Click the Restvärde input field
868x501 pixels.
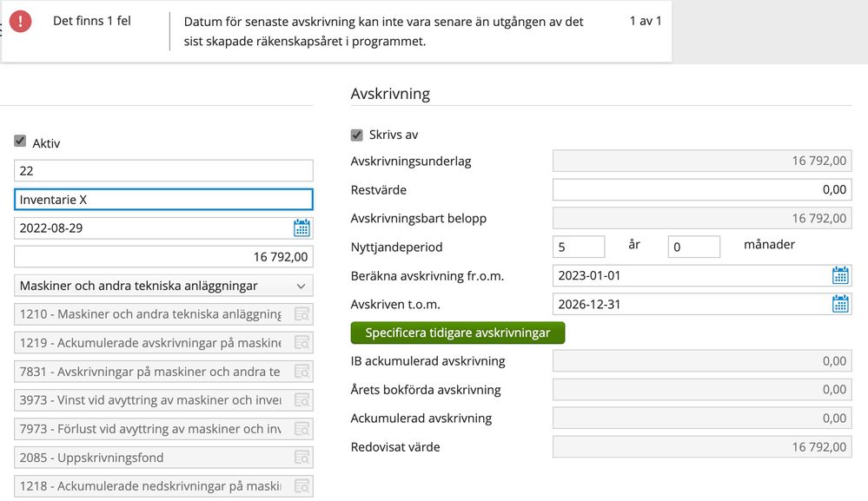[x=701, y=189]
